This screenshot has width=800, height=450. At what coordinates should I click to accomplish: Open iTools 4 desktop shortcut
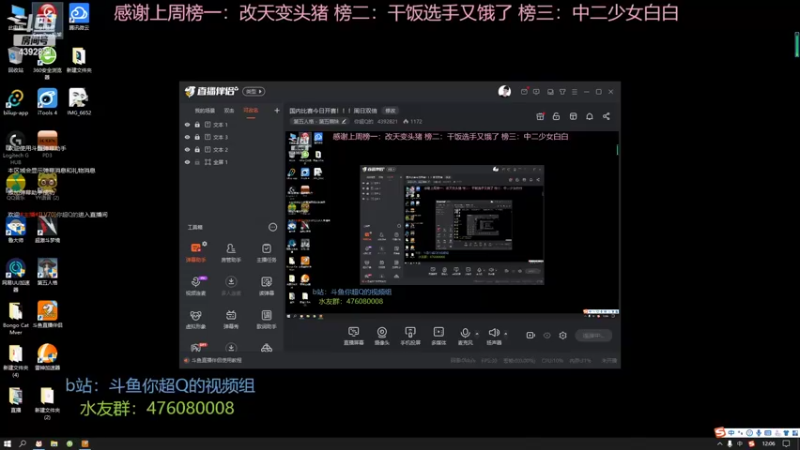click(x=47, y=102)
